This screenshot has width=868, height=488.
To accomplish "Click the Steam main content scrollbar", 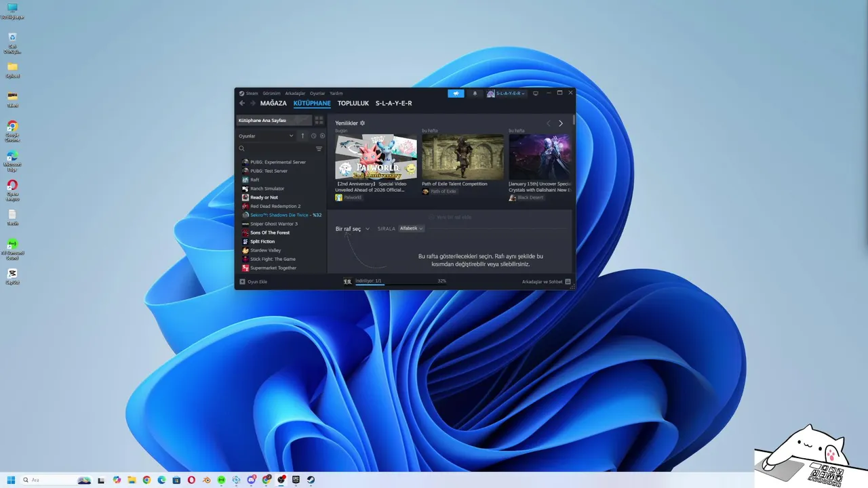I will click(574, 120).
